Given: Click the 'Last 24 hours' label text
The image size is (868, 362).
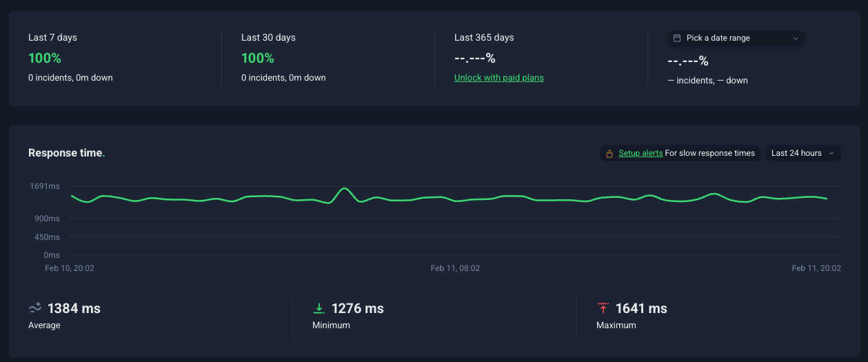Looking at the screenshot, I should (796, 153).
